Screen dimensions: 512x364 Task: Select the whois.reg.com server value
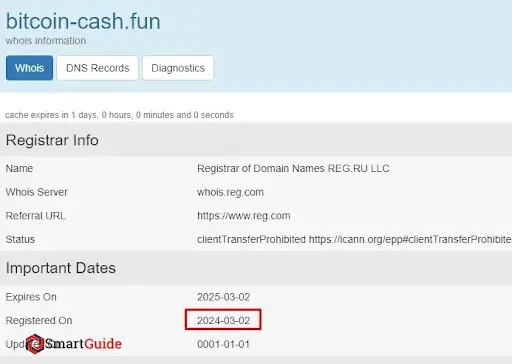[230, 192]
